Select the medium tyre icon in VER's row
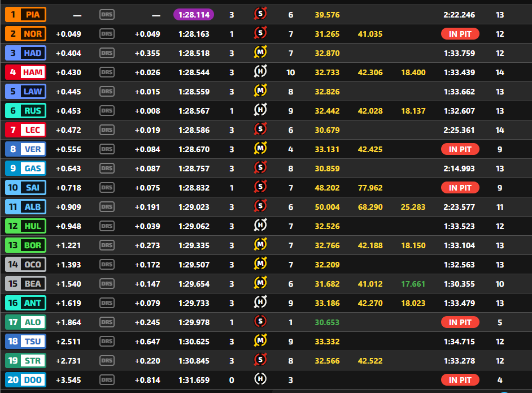The width and height of the screenshot is (532, 393). pos(260,149)
